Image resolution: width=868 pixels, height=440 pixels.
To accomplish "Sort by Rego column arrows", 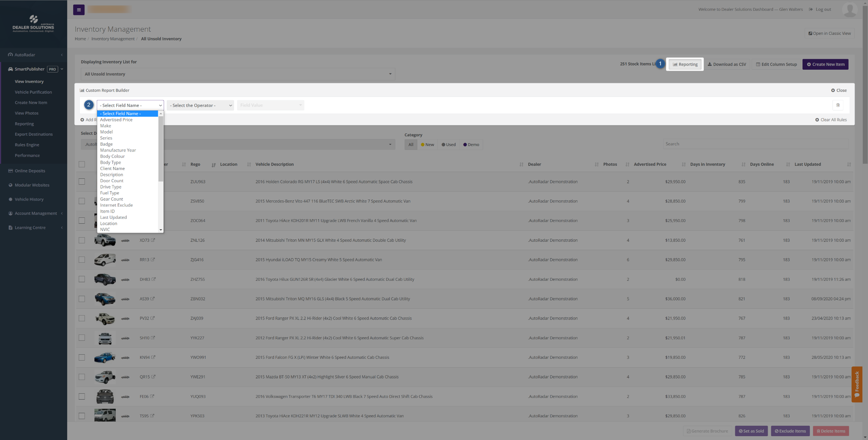I will tap(214, 165).
